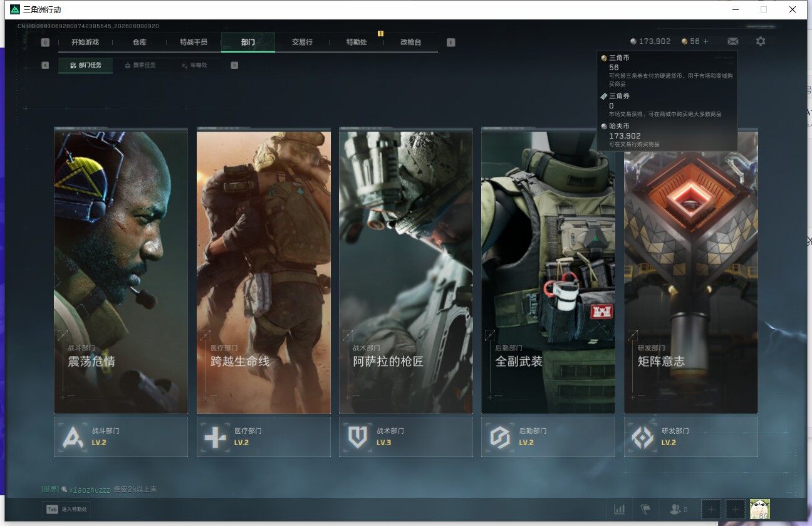Open the third greyed sub-tab in the row
This screenshot has height=526, width=812.
click(194, 65)
